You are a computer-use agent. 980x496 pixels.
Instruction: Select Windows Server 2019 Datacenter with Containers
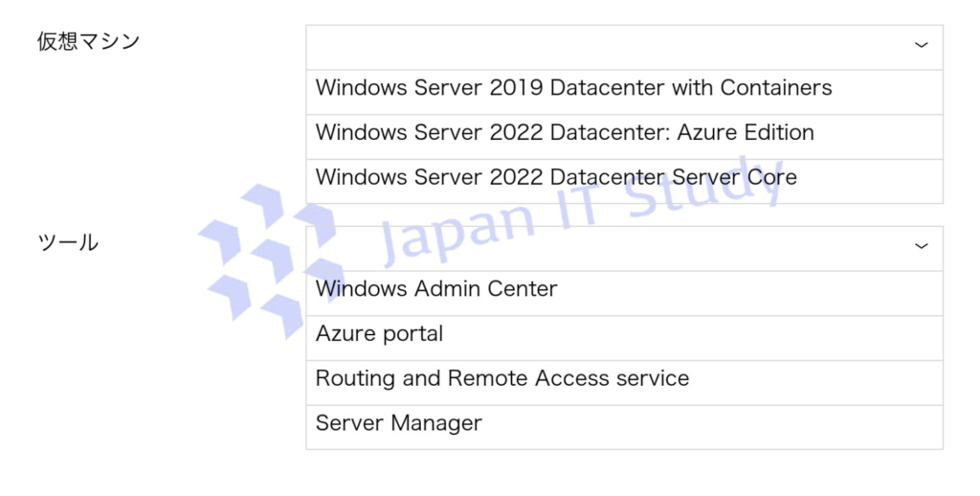[573, 88]
